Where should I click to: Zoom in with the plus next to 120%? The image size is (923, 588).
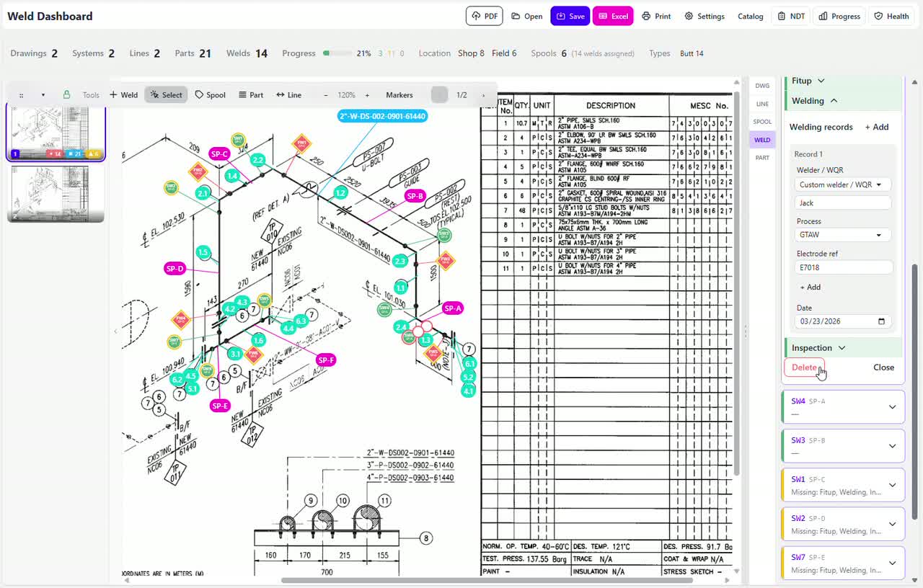click(x=367, y=95)
